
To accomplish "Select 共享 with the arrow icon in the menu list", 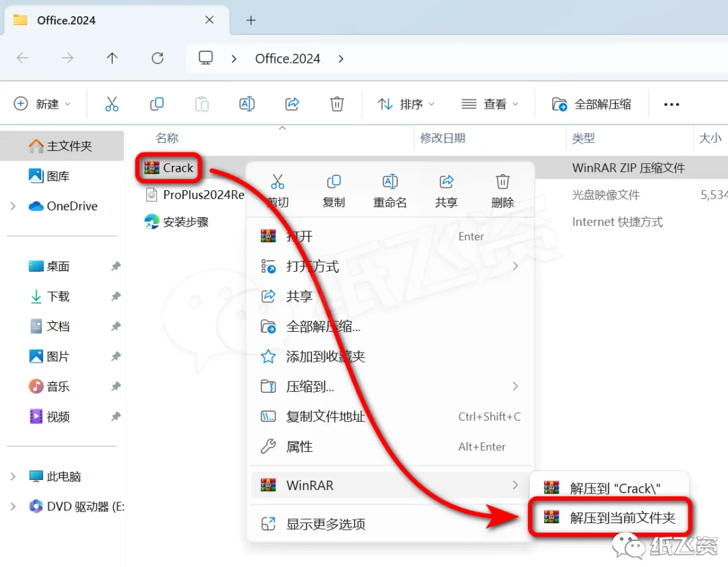I will click(390, 296).
